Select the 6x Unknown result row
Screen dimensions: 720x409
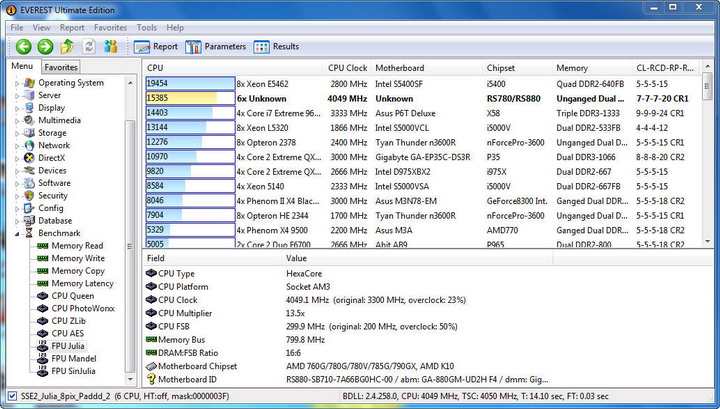point(422,98)
